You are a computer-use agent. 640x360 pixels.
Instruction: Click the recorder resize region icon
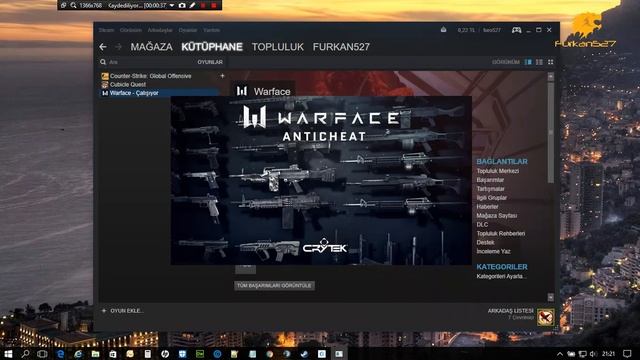click(63, 5)
